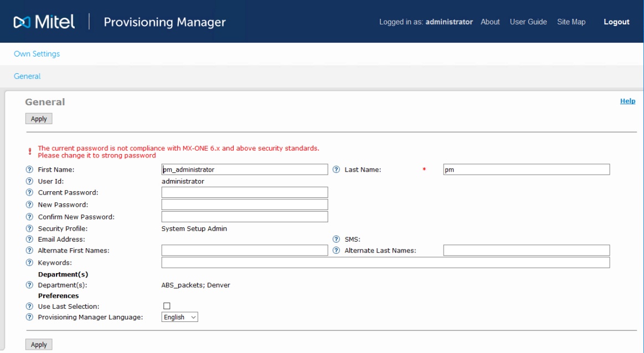This screenshot has height=353, width=644.
Task: Open the Own Settings menu
Action: click(x=37, y=54)
